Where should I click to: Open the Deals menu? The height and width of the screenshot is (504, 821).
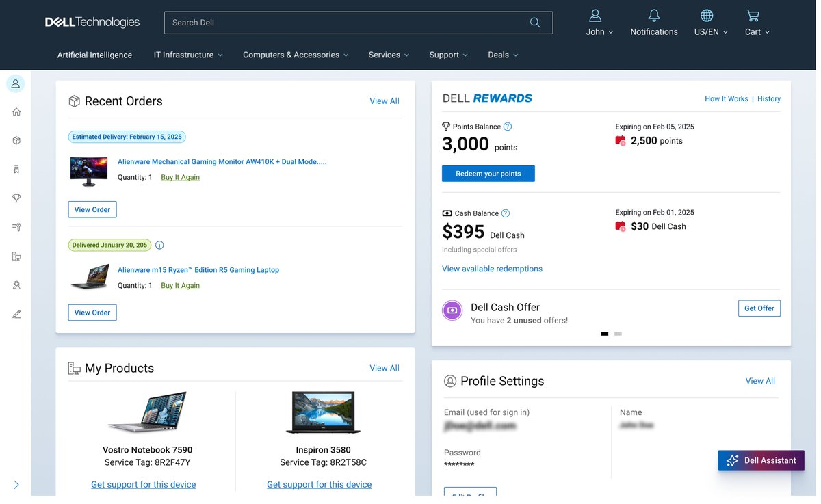coord(503,55)
